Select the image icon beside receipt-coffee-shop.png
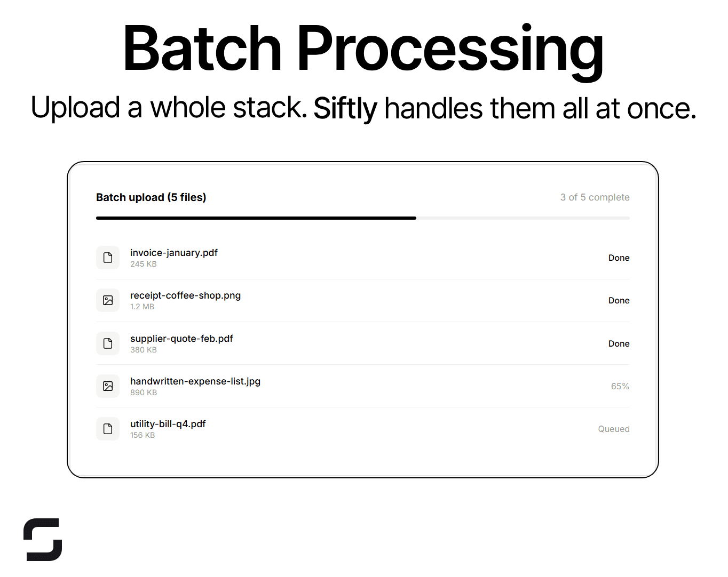This screenshot has height=577, width=728. pos(108,300)
